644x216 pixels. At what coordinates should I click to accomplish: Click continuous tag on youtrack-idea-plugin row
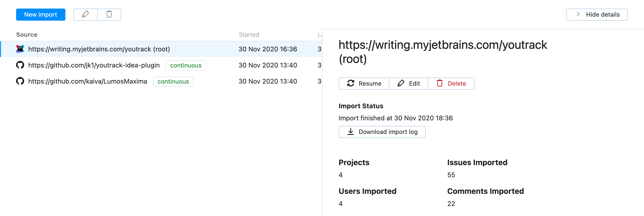click(186, 65)
